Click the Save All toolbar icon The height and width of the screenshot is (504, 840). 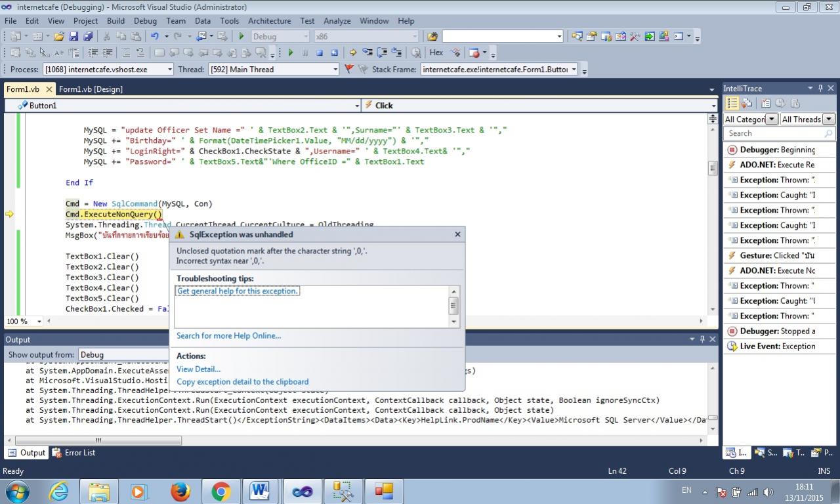87,37
